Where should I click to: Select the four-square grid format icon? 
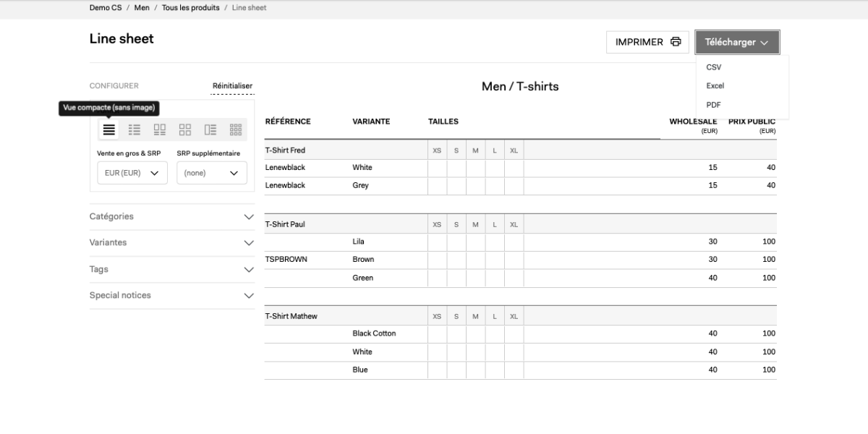click(185, 129)
